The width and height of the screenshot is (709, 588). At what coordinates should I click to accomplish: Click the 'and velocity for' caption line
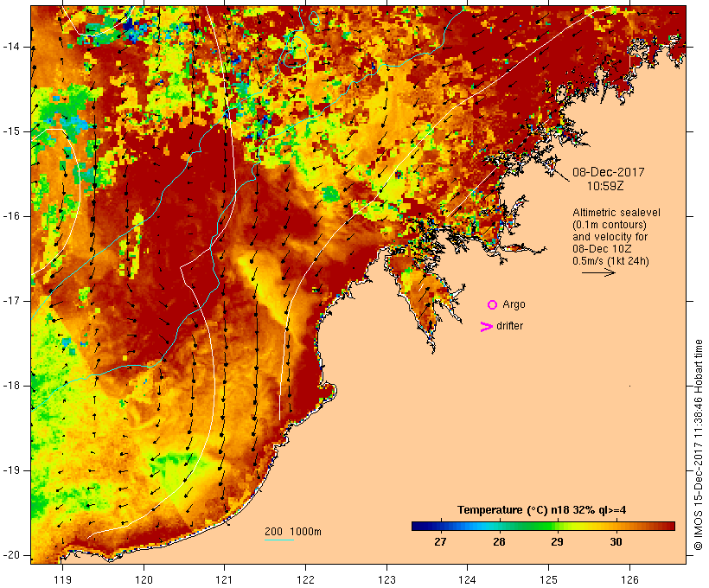(x=610, y=237)
